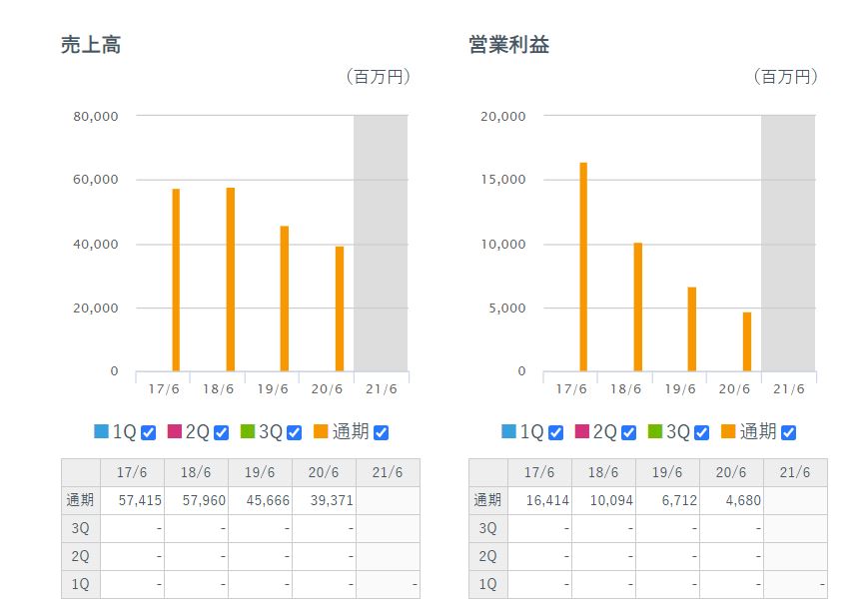The image size is (858, 616).
Task: Click the 20/6 column header in 営業利益 table
Action: click(x=732, y=472)
